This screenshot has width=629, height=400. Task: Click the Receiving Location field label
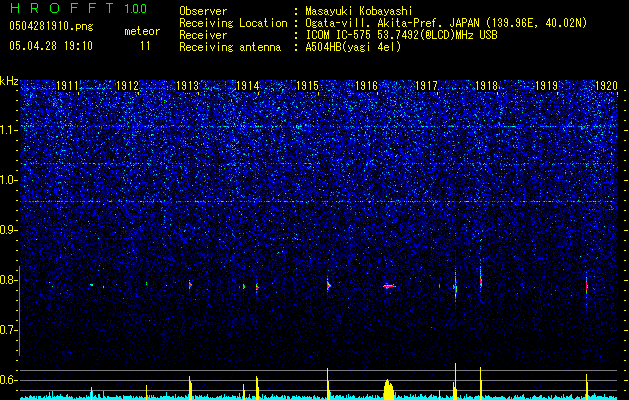click(x=233, y=23)
